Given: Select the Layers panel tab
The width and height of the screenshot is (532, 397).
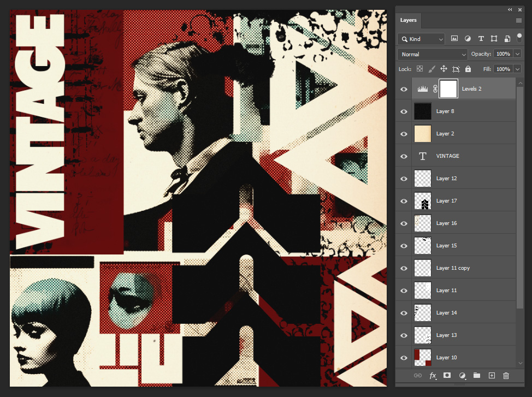Looking at the screenshot, I should click(408, 20).
